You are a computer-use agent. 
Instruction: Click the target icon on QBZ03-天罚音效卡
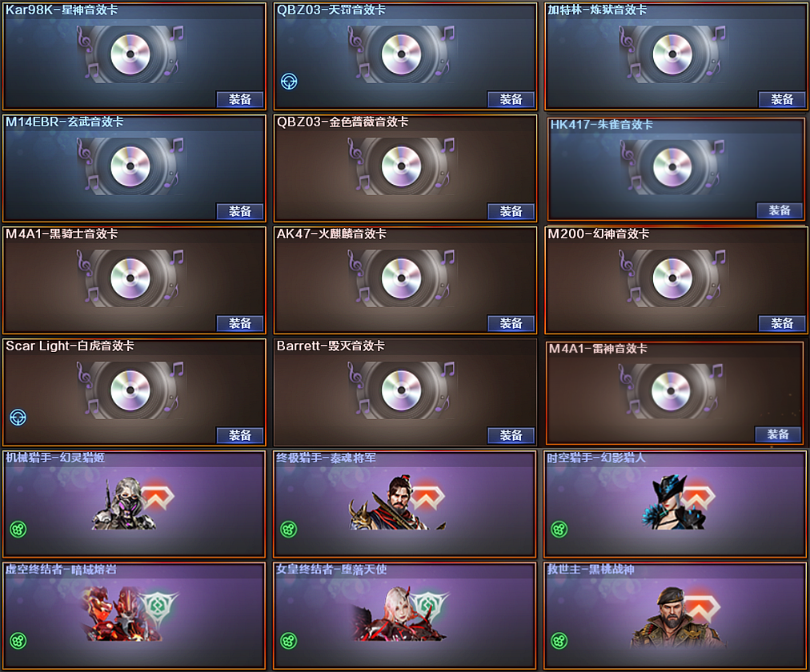(x=289, y=81)
